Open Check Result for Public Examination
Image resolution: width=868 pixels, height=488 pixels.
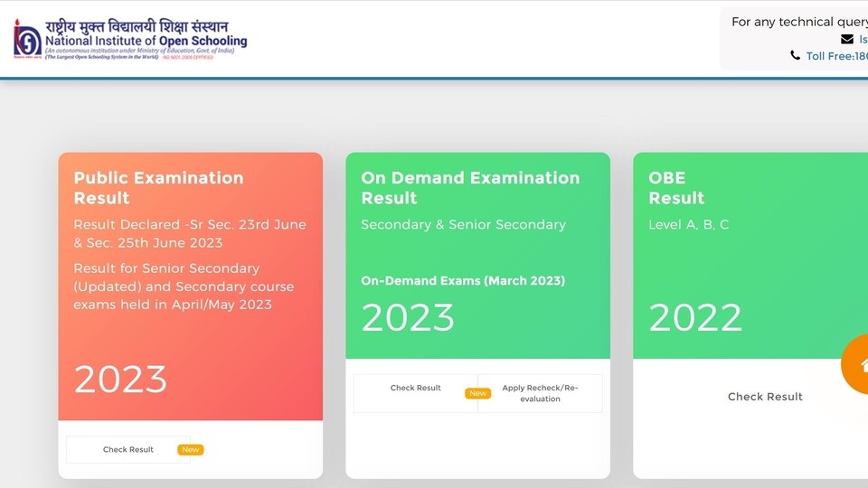click(x=127, y=450)
